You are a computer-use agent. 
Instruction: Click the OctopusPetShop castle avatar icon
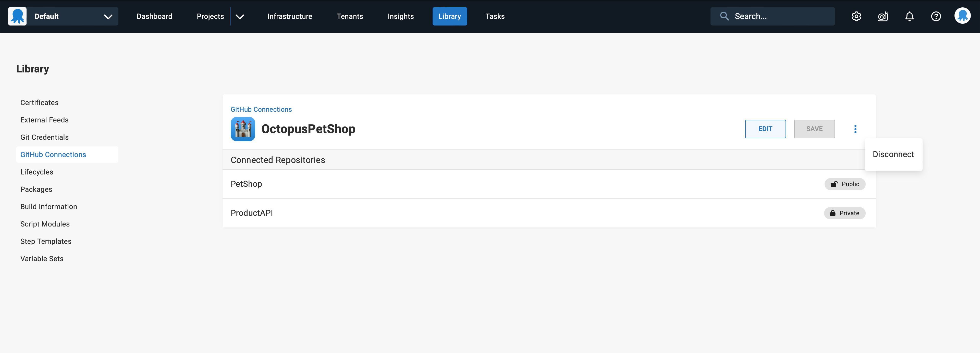click(x=243, y=129)
